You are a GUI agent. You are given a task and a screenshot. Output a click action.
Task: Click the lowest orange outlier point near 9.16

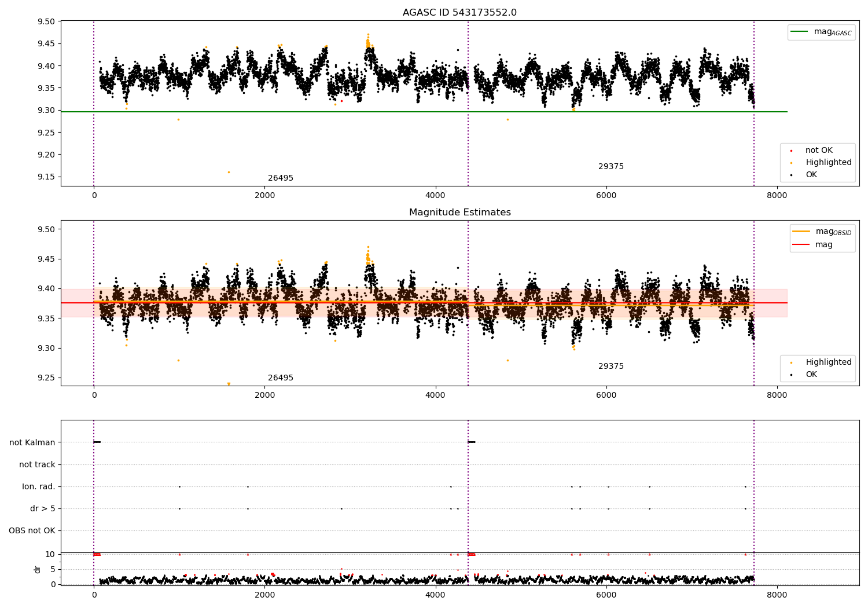click(229, 172)
